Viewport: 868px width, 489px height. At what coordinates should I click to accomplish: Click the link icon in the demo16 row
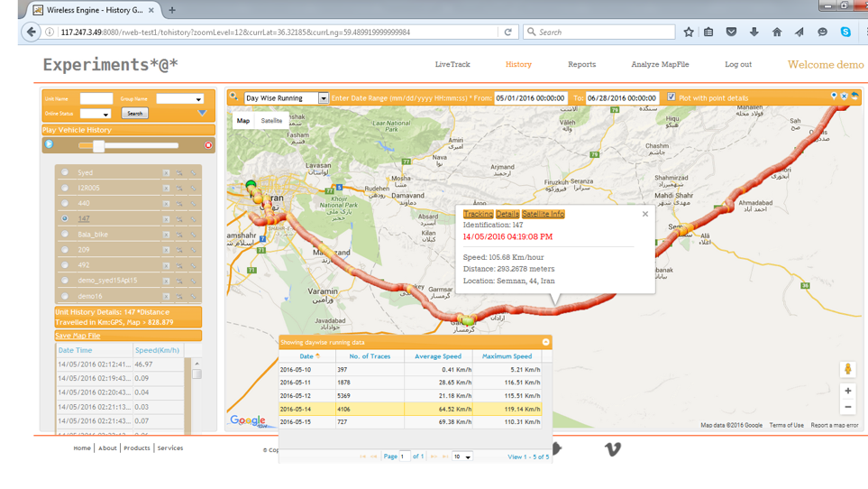pyautogui.click(x=194, y=296)
